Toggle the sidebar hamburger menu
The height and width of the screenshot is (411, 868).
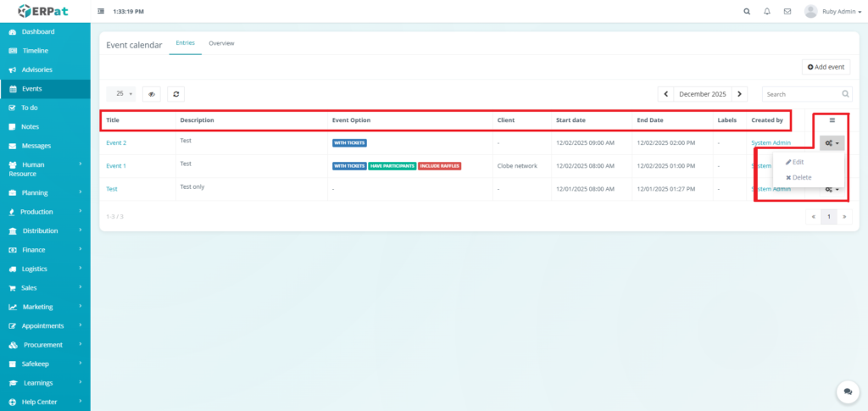[x=102, y=12]
